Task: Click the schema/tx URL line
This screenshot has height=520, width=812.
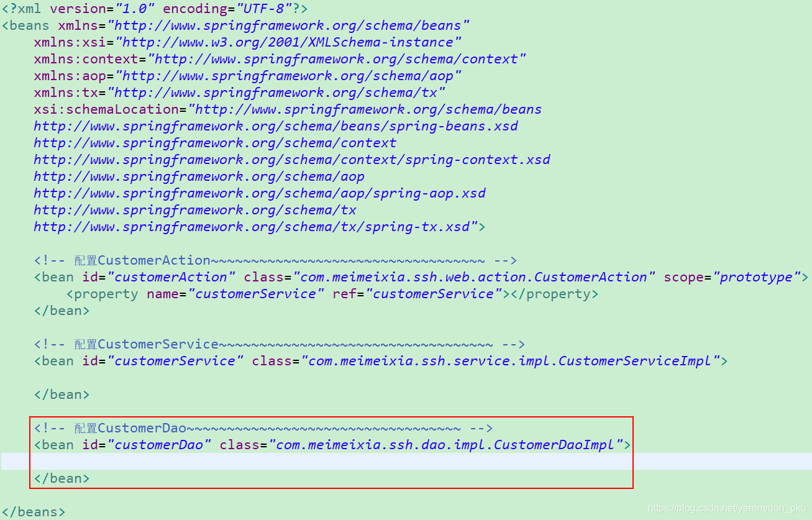Action: (195, 210)
